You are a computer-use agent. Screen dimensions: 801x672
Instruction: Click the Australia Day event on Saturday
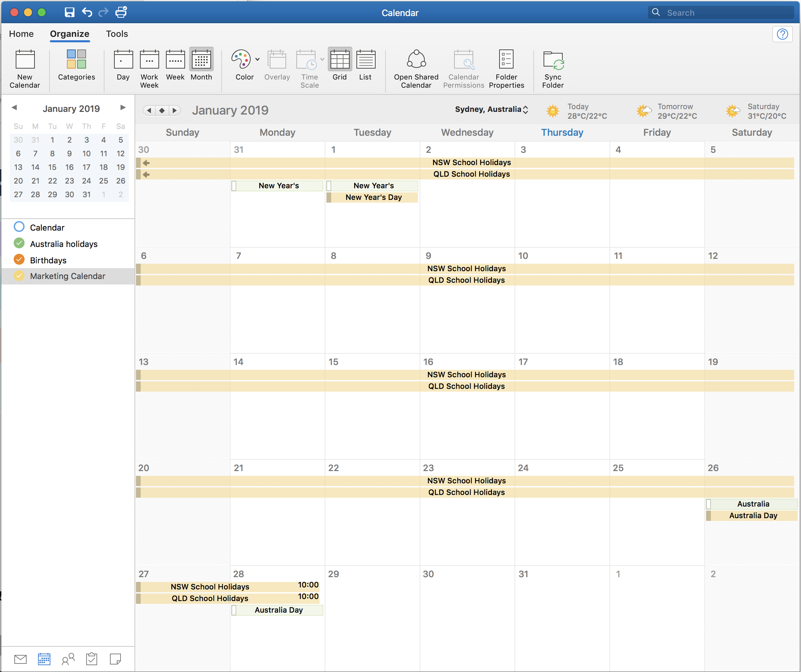(753, 515)
